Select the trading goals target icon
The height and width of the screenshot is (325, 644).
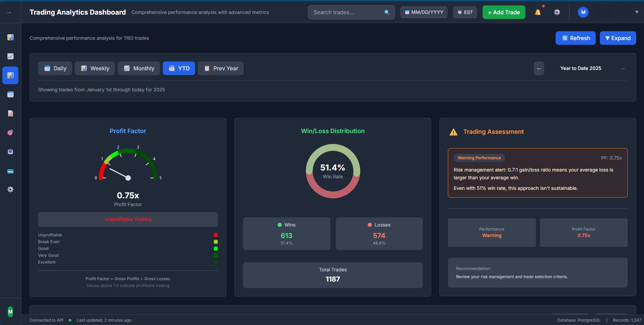click(x=10, y=132)
